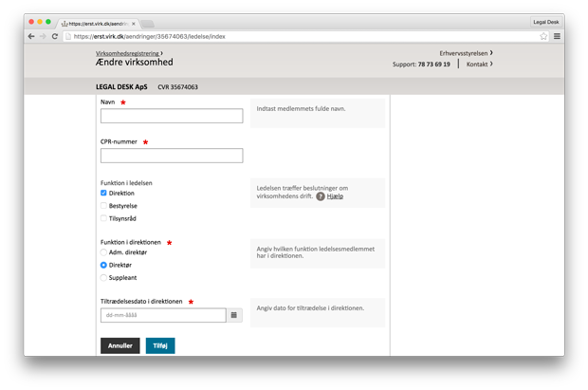Viewport: 588px width, 390px height.
Task: Click the browser back arrow
Action: point(31,36)
